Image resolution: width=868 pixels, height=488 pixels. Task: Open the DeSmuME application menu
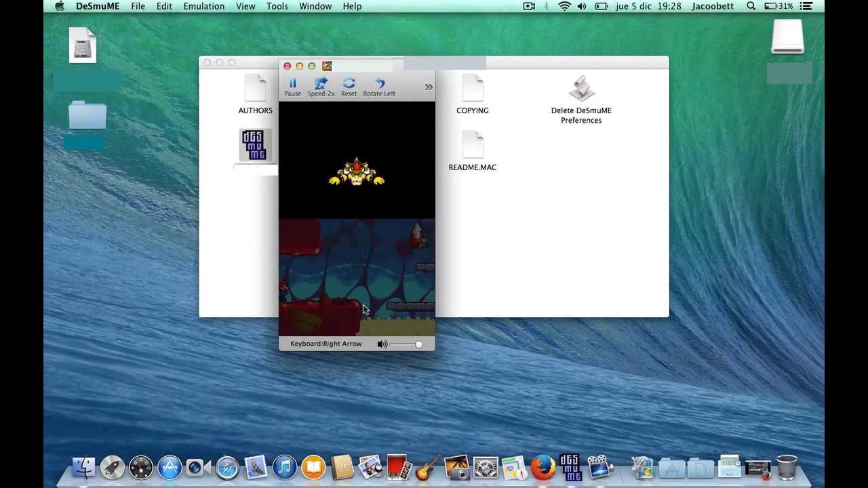point(98,6)
